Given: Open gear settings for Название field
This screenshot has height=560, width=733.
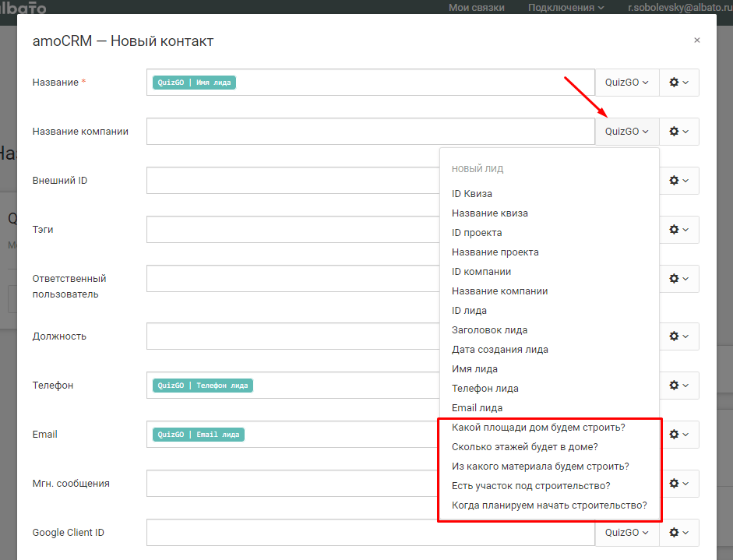Looking at the screenshot, I should (x=678, y=83).
